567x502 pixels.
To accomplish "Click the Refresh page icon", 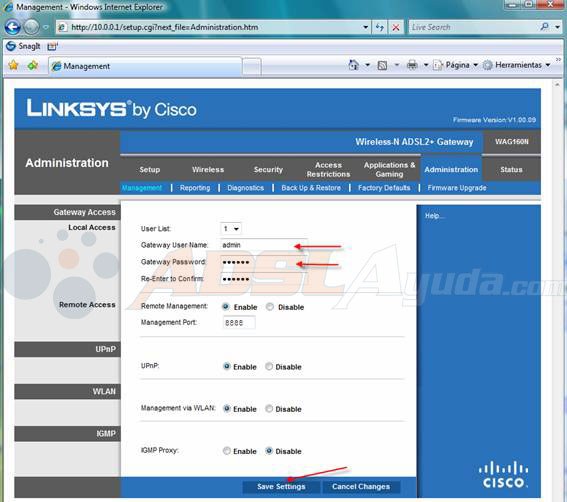I will [380, 27].
